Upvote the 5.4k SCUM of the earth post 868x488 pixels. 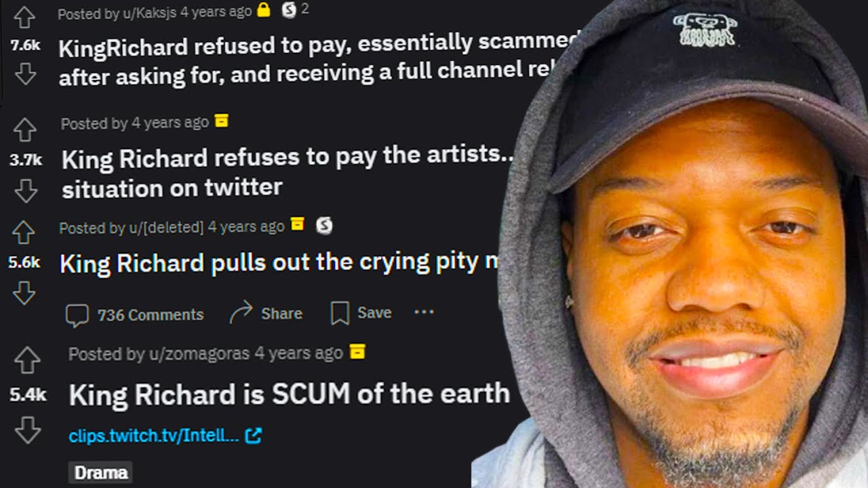tap(27, 361)
